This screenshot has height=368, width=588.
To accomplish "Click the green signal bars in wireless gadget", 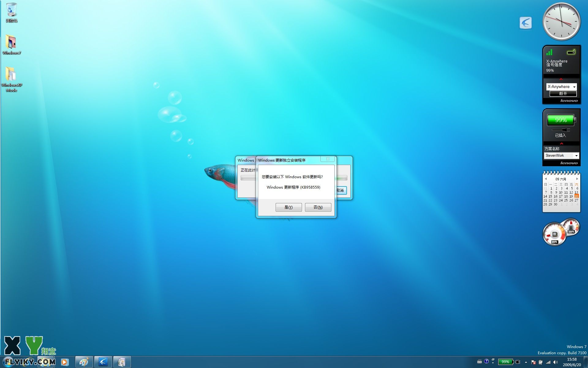I will 549,52.
